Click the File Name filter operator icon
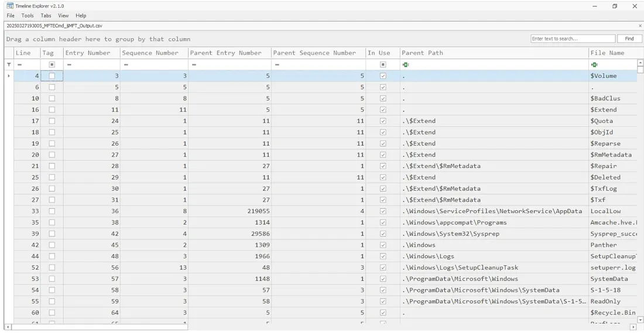This screenshot has width=644, height=333. click(x=594, y=64)
